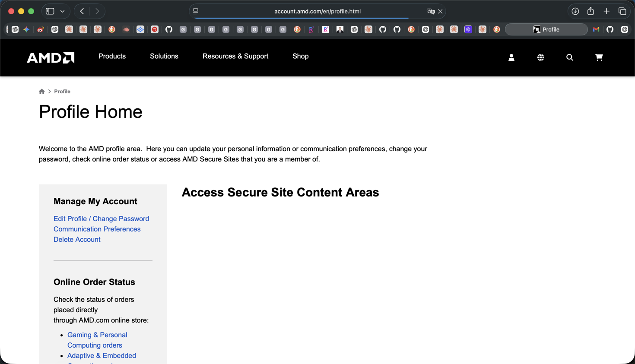635x364 pixels.
Task: Open the Products menu
Action: tap(112, 56)
